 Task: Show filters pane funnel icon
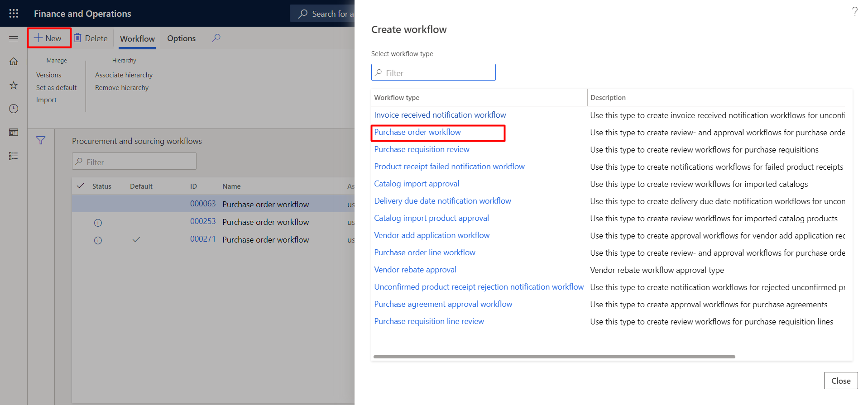tap(41, 141)
